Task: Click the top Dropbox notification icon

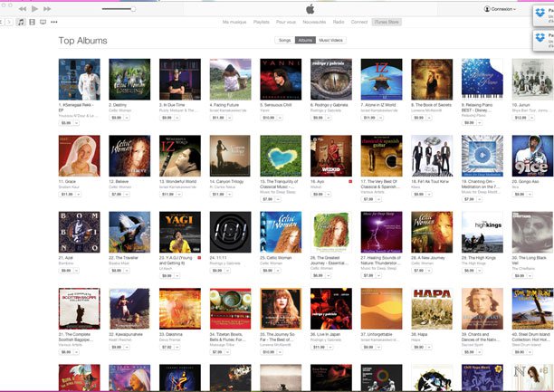Action: click(540, 13)
